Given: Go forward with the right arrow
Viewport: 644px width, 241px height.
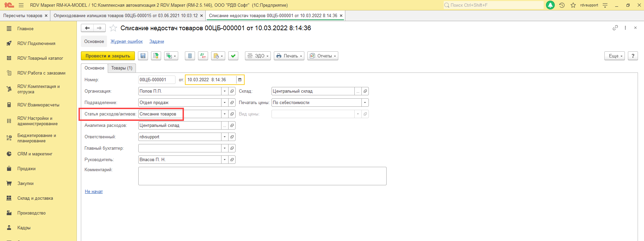Looking at the screenshot, I should click(x=99, y=28).
